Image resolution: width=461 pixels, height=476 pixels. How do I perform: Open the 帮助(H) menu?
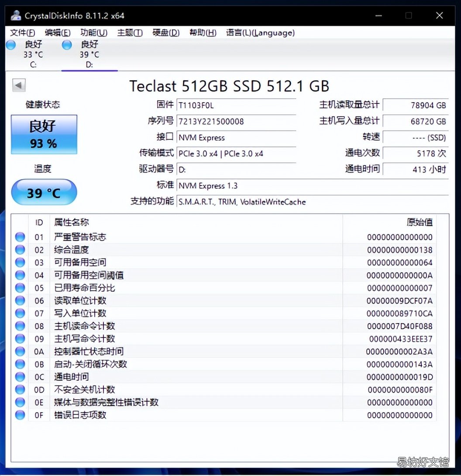pyautogui.click(x=203, y=32)
